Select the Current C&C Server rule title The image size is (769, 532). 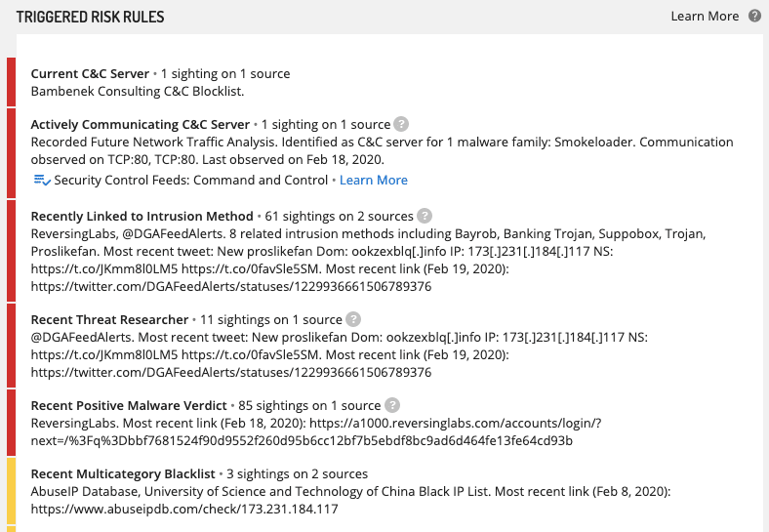90,73
